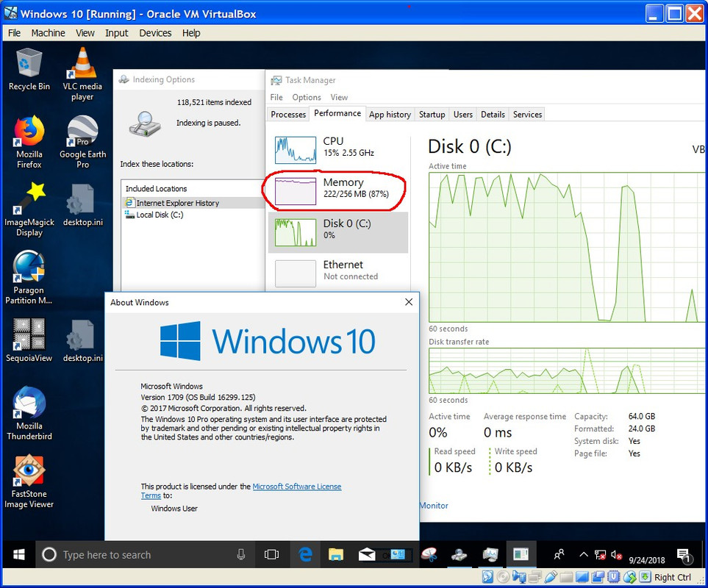
Task: Open the Action Center notification icon
Action: [x=684, y=556]
